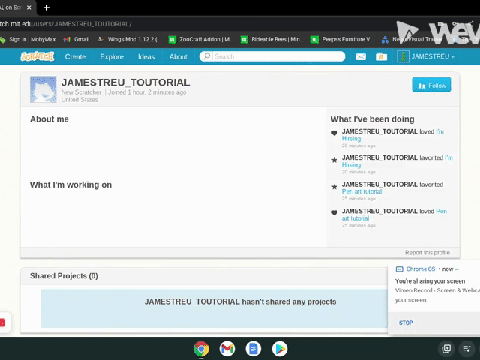The image size is (480, 360).
Task: Launch Gmail from the shelf
Action: (227, 349)
